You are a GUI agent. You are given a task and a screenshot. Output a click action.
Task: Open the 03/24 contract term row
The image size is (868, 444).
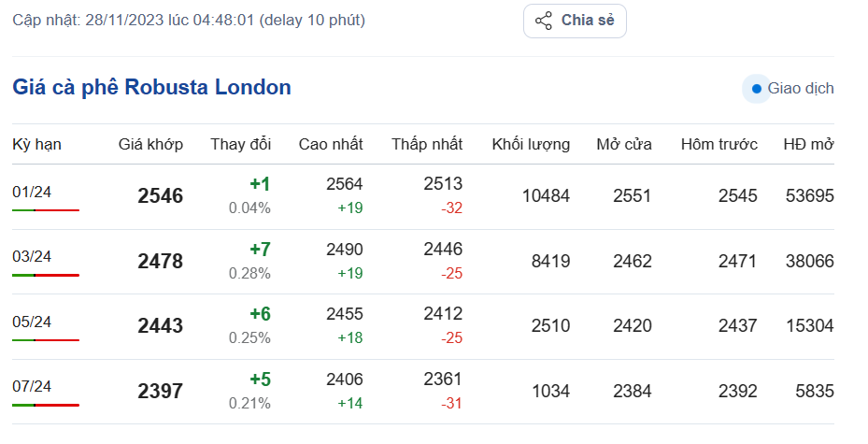click(32, 256)
